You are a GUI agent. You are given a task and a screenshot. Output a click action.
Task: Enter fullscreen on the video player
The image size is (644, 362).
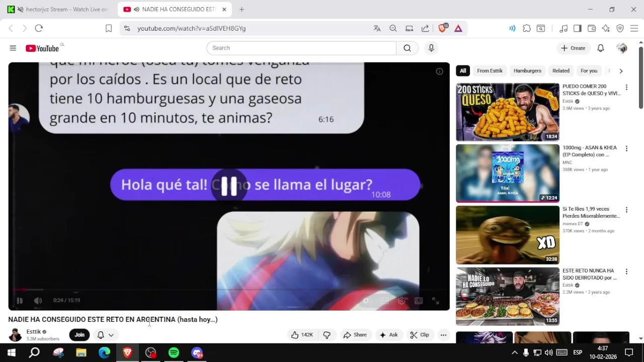click(436, 301)
